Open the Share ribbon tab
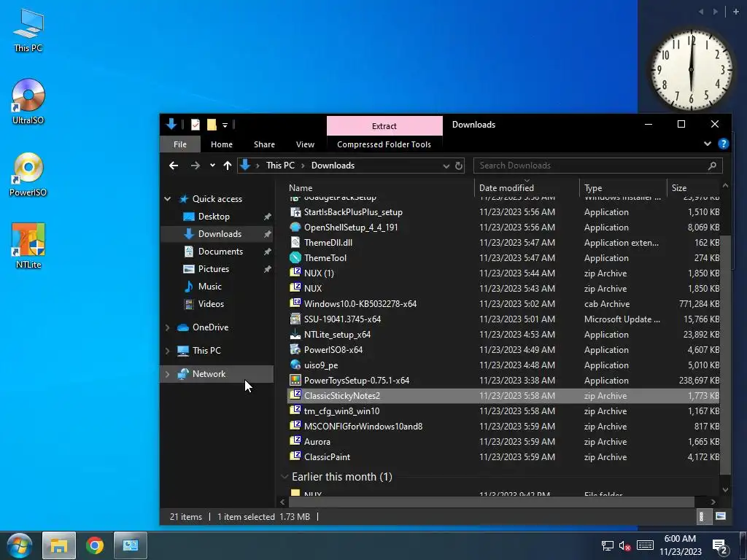Screen dimensions: 747x560 click(264, 144)
